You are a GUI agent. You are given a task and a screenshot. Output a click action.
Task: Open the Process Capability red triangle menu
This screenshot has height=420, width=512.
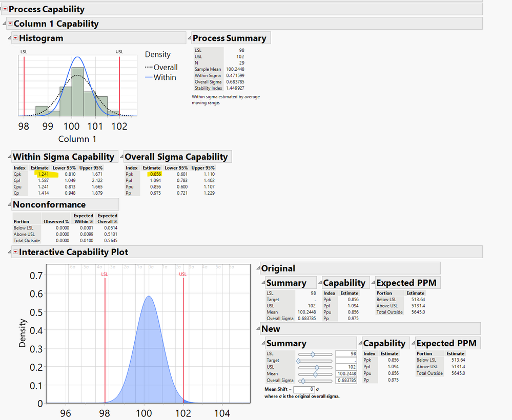point(5,9)
